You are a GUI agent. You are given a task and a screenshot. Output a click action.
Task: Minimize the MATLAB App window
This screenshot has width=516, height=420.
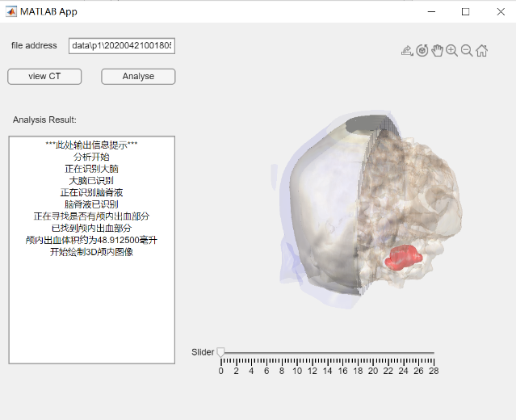click(431, 12)
